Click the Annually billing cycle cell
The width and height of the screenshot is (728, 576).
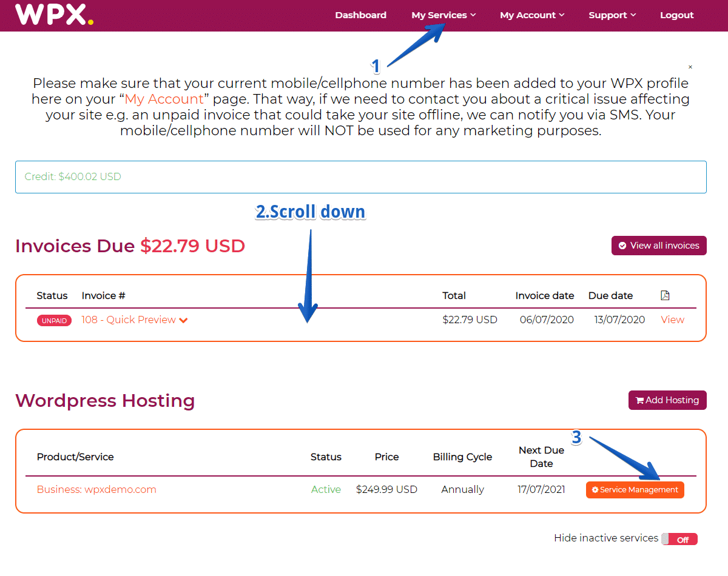(x=462, y=489)
